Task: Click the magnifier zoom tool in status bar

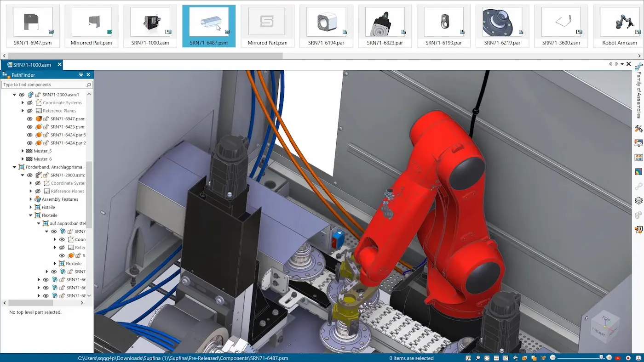Action: pos(478,358)
